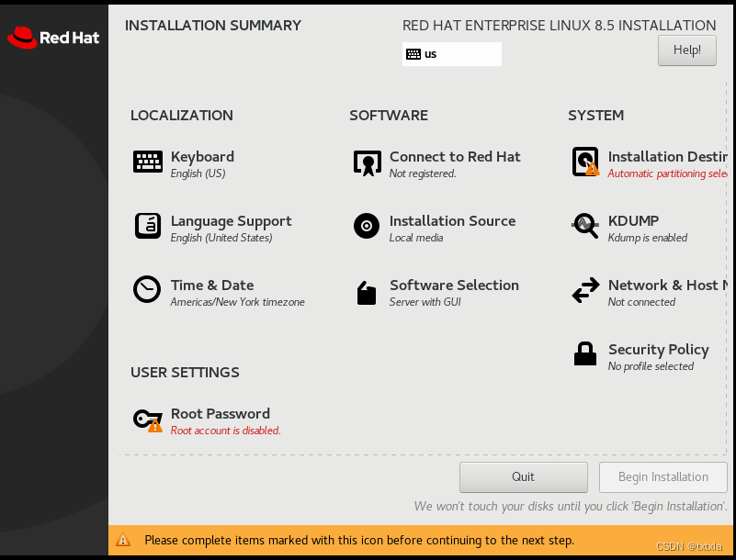Click the Quit button
This screenshot has height=560, width=736.
coord(524,477)
